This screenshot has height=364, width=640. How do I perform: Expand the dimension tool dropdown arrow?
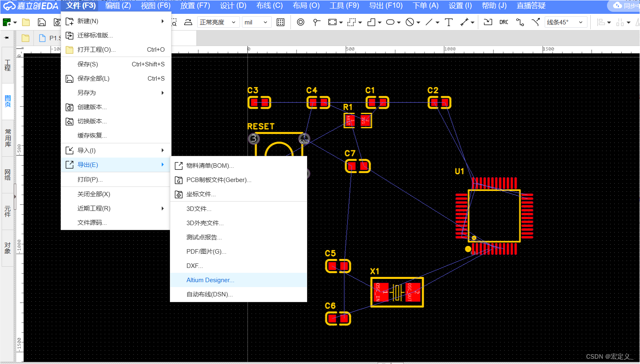(x=473, y=22)
